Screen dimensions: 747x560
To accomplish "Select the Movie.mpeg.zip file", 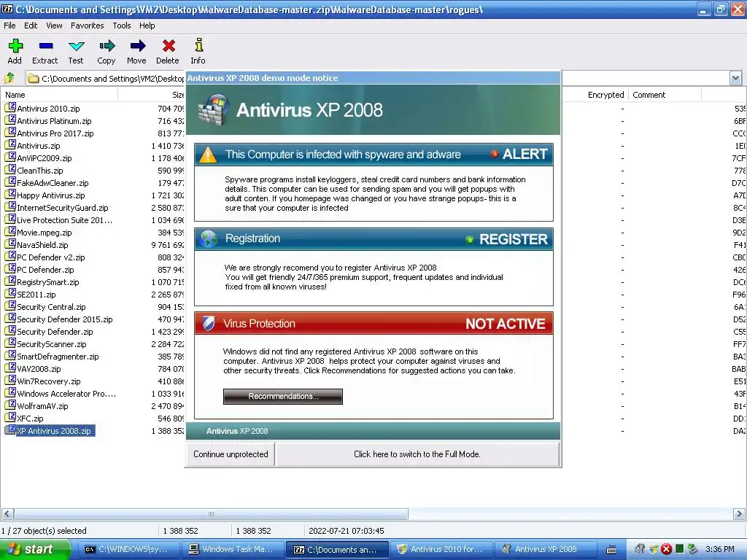I will [44, 233].
